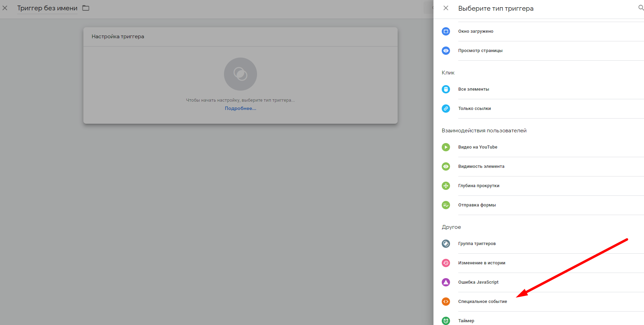Open the Подробнее… learn more link

240,108
